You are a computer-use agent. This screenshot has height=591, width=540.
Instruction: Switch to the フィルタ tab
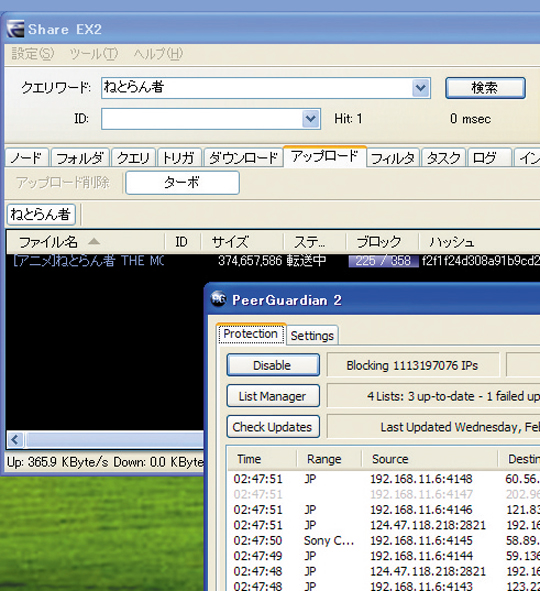coord(393,158)
